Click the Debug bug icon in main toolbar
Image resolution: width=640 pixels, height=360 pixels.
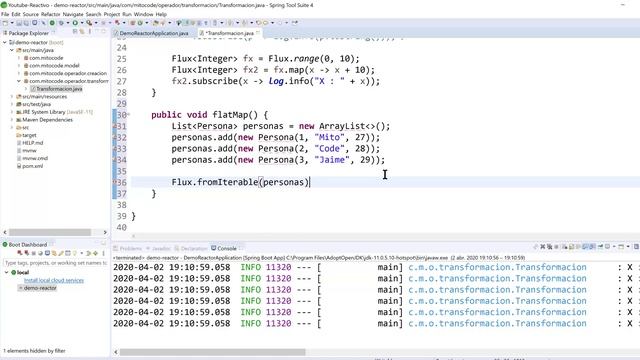(x=61, y=23)
